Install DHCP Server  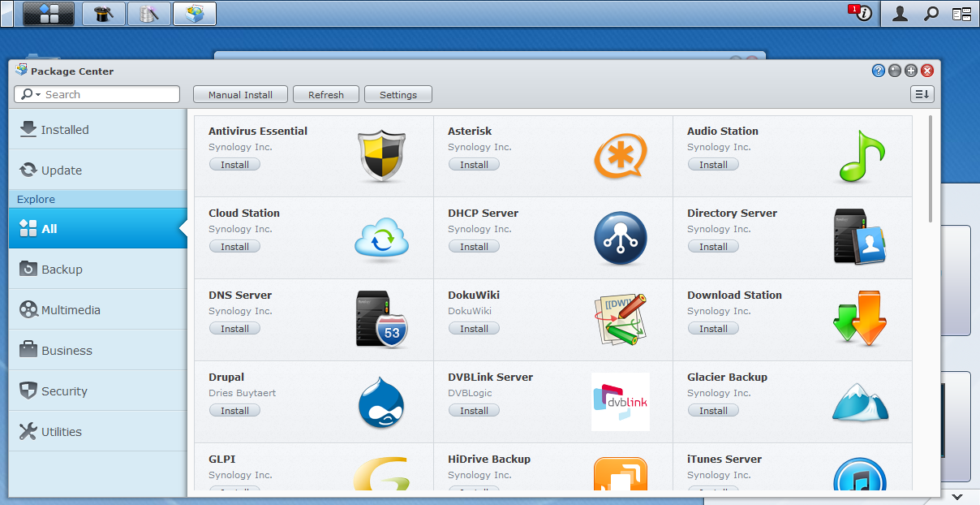pyautogui.click(x=474, y=246)
